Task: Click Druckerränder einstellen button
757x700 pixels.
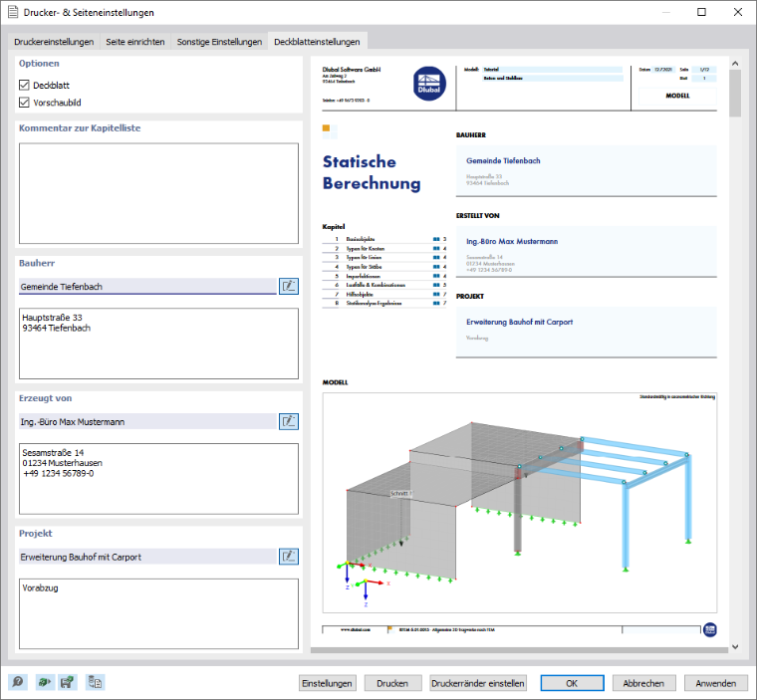Action: (477, 683)
